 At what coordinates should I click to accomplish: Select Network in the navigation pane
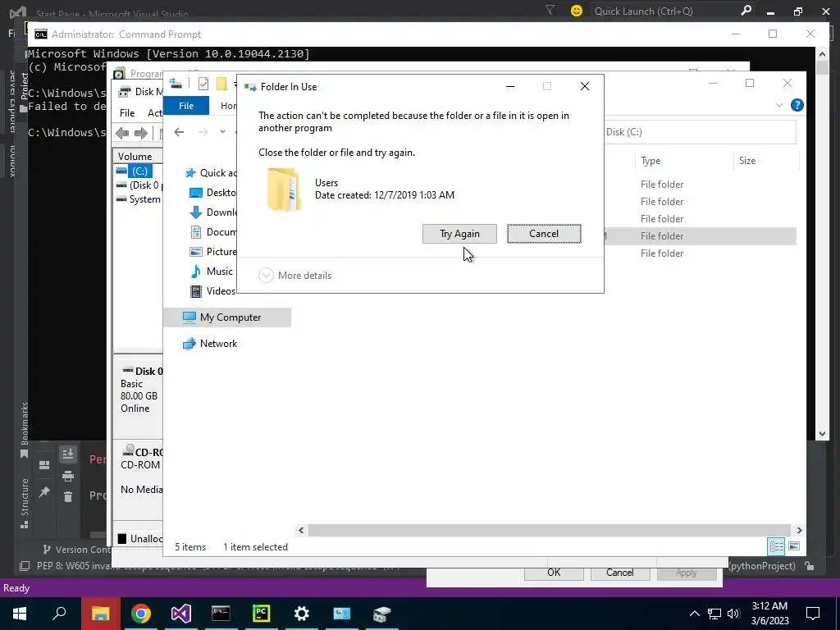point(210,344)
